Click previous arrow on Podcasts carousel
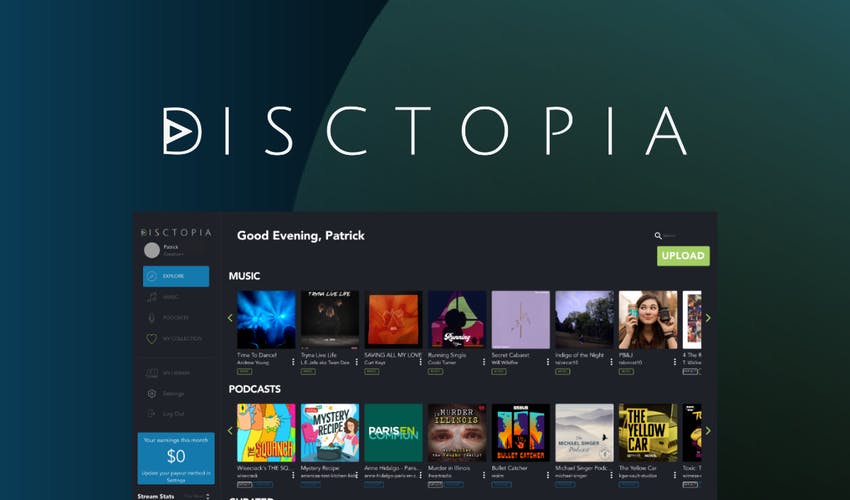Viewport: 850px width, 500px height. [230, 431]
